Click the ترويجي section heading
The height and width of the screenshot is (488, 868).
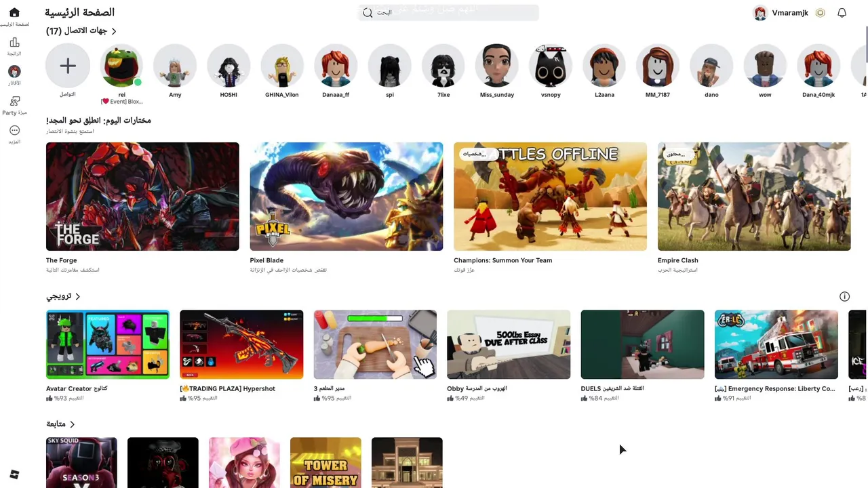pos(58,297)
